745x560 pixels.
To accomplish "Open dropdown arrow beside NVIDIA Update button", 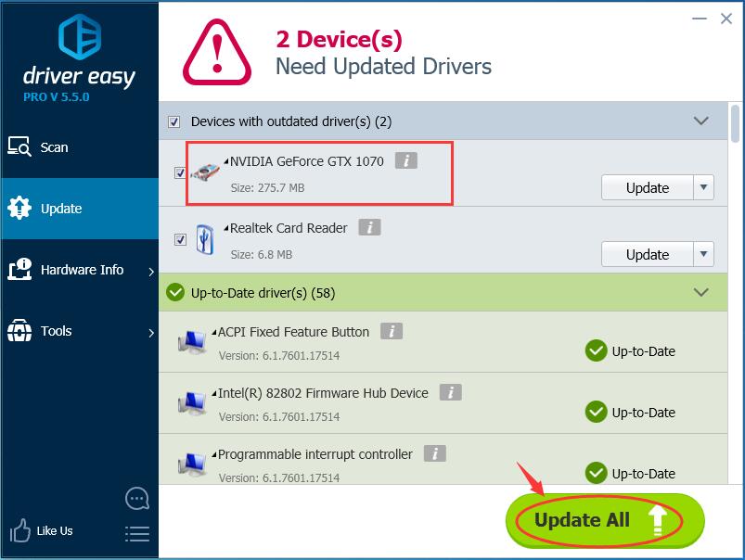I will click(x=704, y=187).
